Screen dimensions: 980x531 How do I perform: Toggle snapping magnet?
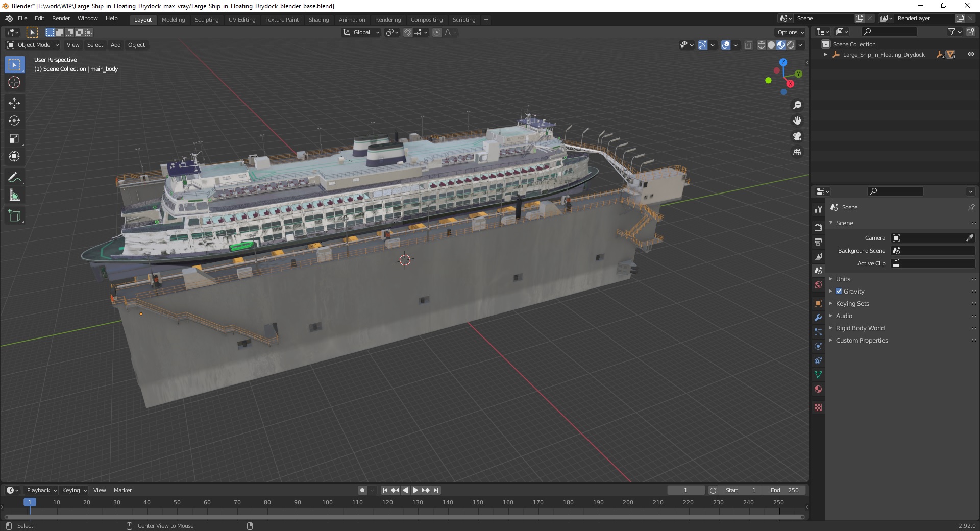click(x=407, y=32)
